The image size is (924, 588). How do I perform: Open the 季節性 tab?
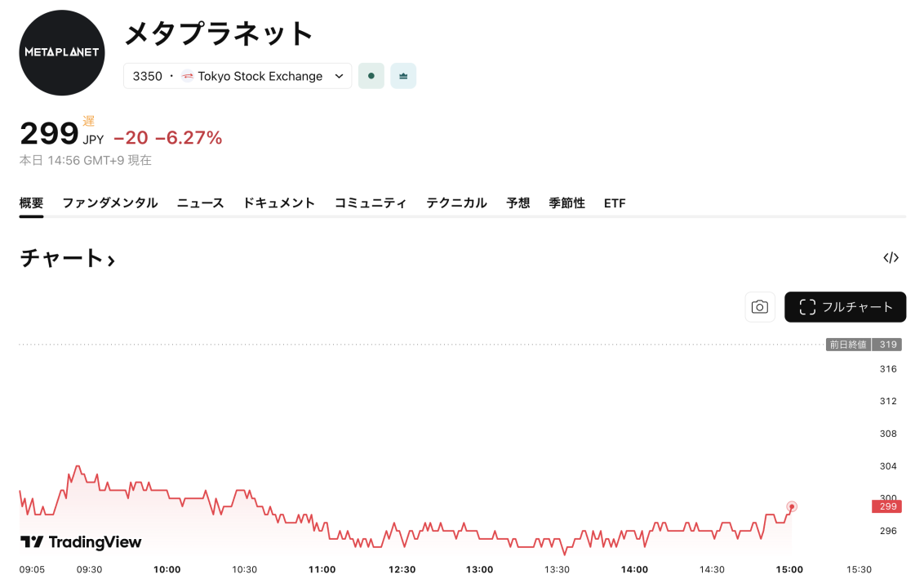(567, 203)
